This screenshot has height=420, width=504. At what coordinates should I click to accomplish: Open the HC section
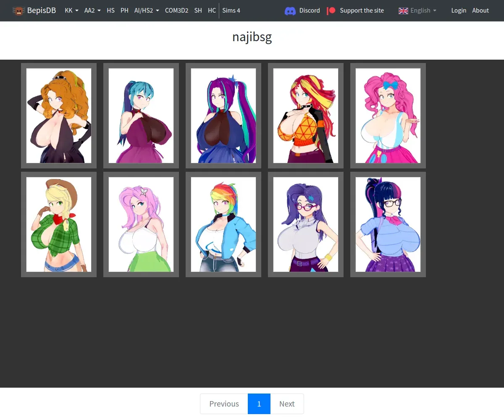click(212, 10)
